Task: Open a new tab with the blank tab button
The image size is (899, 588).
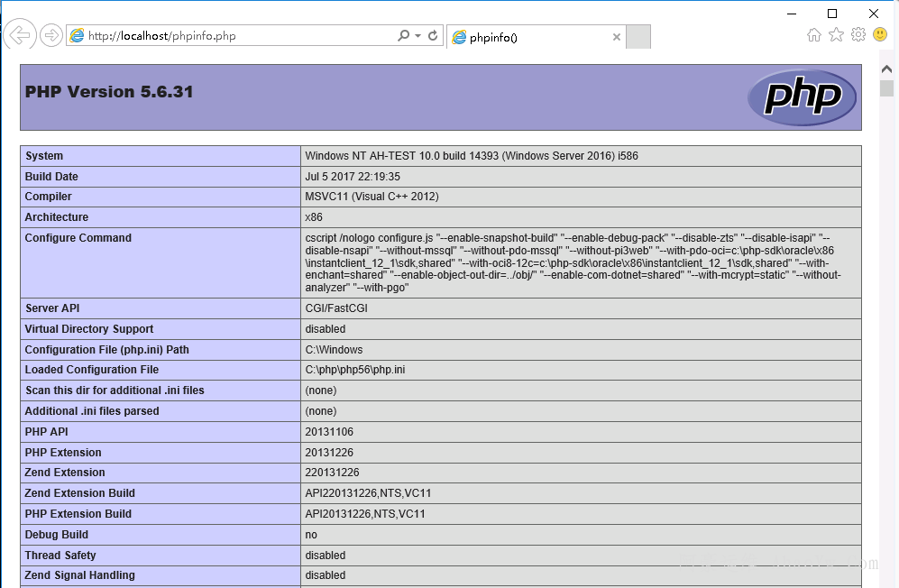Action: [x=638, y=37]
